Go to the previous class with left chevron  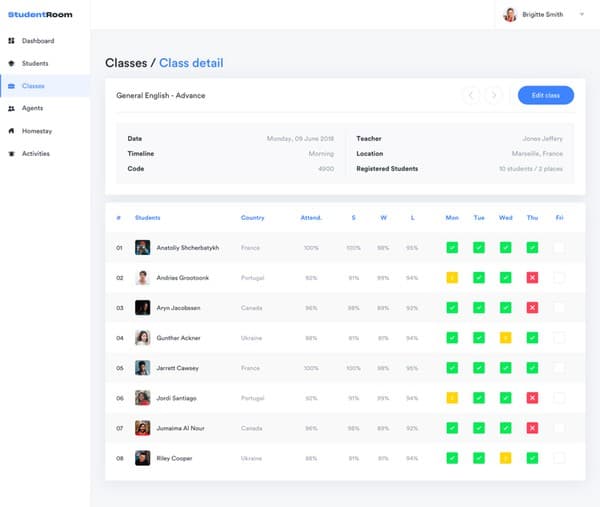pyautogui.click(x=471, y=95)
